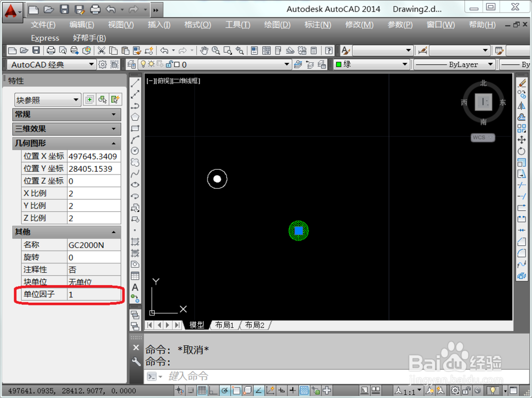The image size is (532, 398).
Task: Collapse the 其他 properties section
Action: (x=66, y=232)
